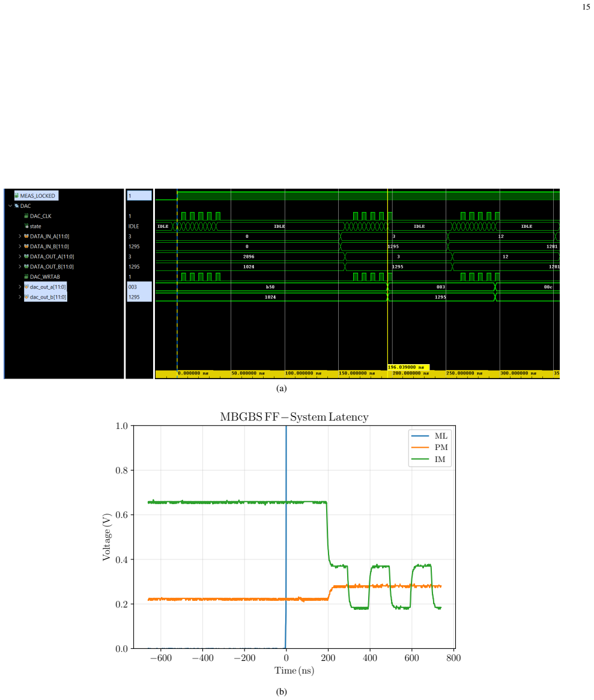Click the b50 waveform value on dac_out_a
Screen dimensions: 594x700
(x=270, y=287)
